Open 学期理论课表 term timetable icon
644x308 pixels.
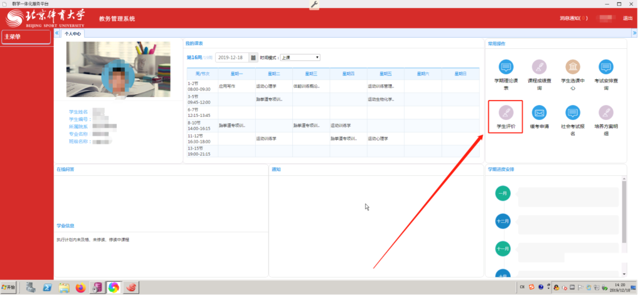click(506, 67)
